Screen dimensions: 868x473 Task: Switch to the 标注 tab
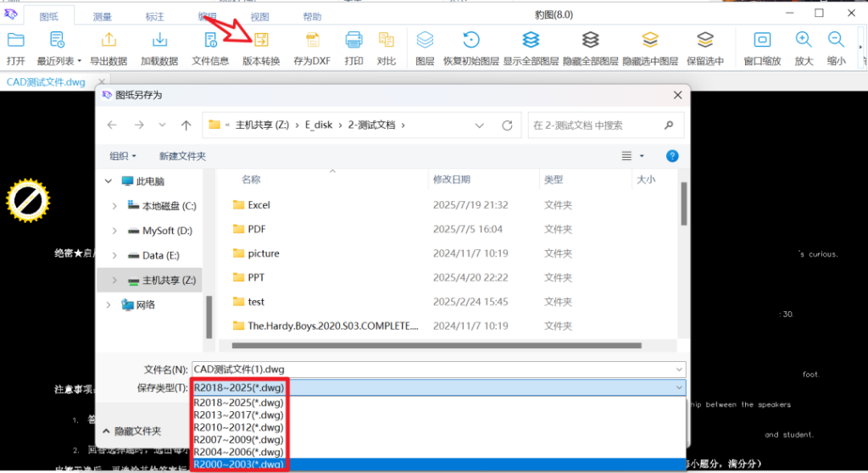154,17
